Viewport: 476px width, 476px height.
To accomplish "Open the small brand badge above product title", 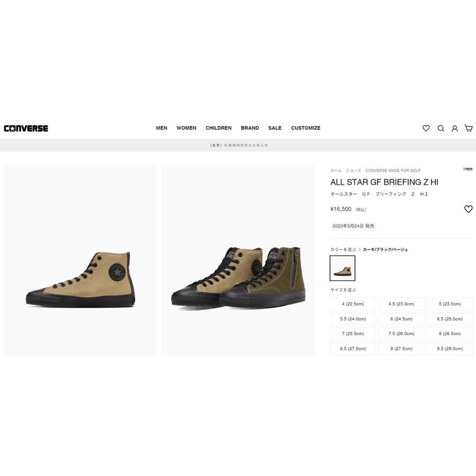I will click(468, 169).
